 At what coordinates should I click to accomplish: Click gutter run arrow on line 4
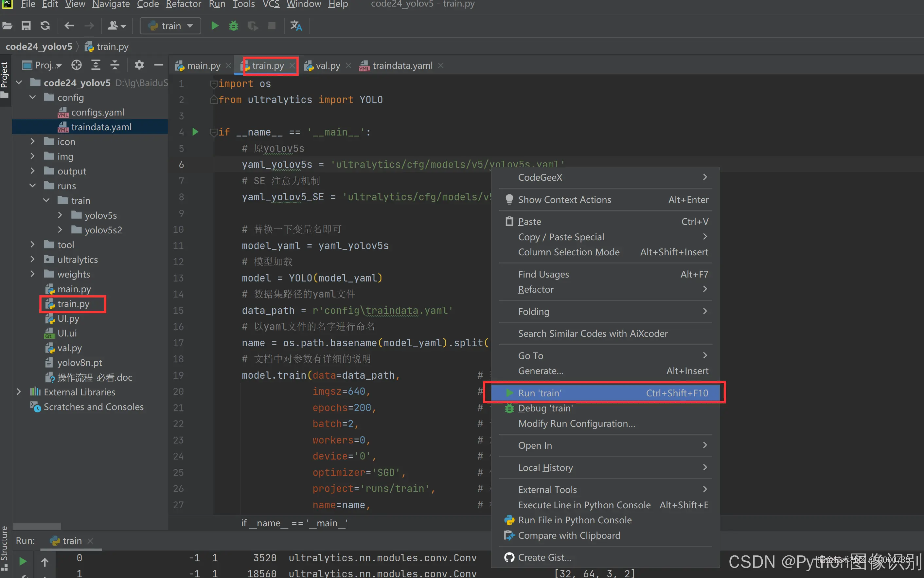pyautogui.click(x=195, y=132)
